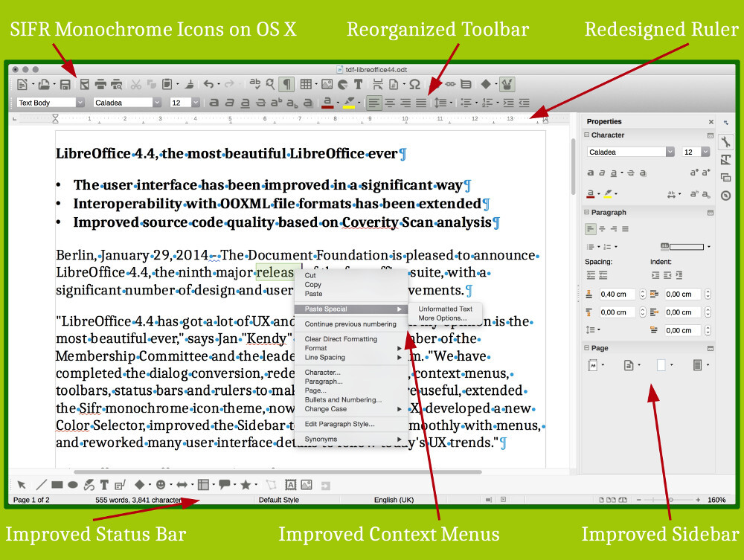The image size is (744, 560).
Task: Insert a special character using the Ω icon
Action: [414, 83]
